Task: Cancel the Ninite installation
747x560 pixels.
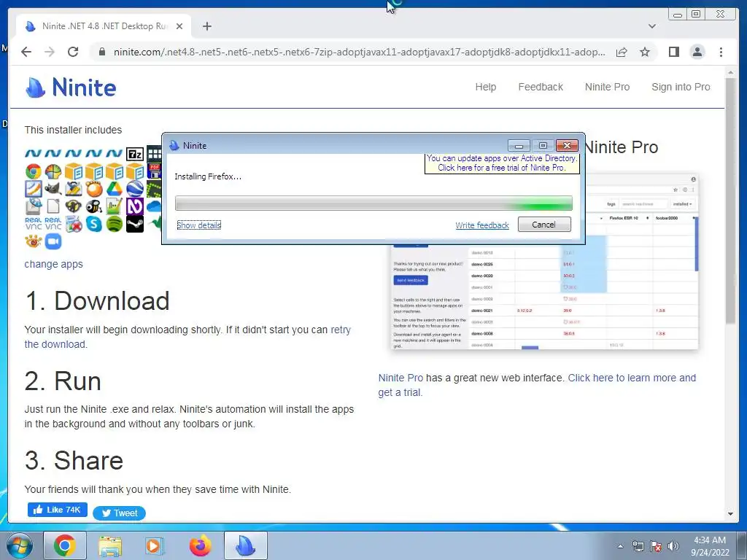Action: pyautogui.click(x=544, y=225)
